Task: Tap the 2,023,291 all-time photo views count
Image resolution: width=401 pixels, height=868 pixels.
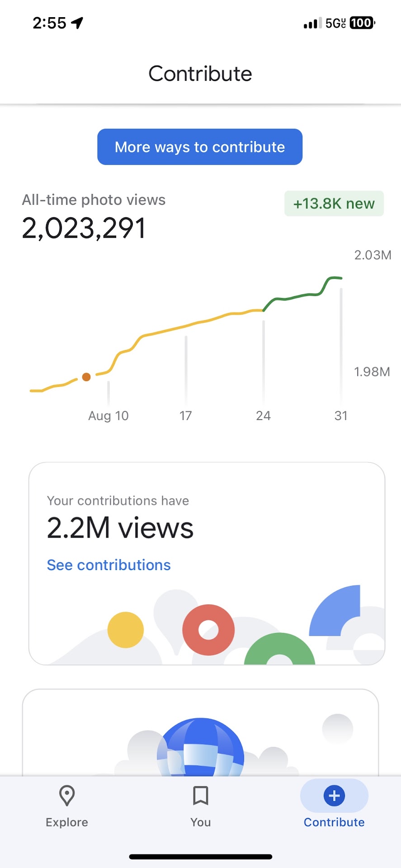Action: [x=84, y=228]
